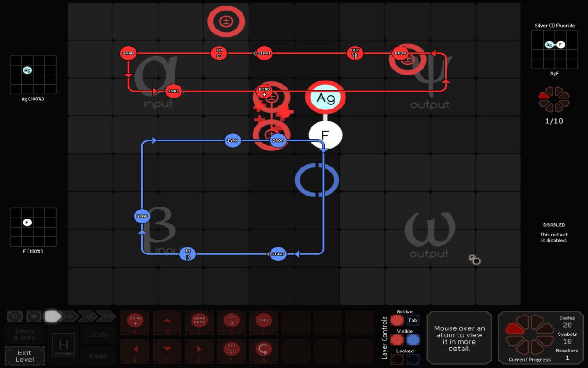This screenshot has height=368, width=588.
Task: Switch active layer with Tab button
Action: (413, 320)
